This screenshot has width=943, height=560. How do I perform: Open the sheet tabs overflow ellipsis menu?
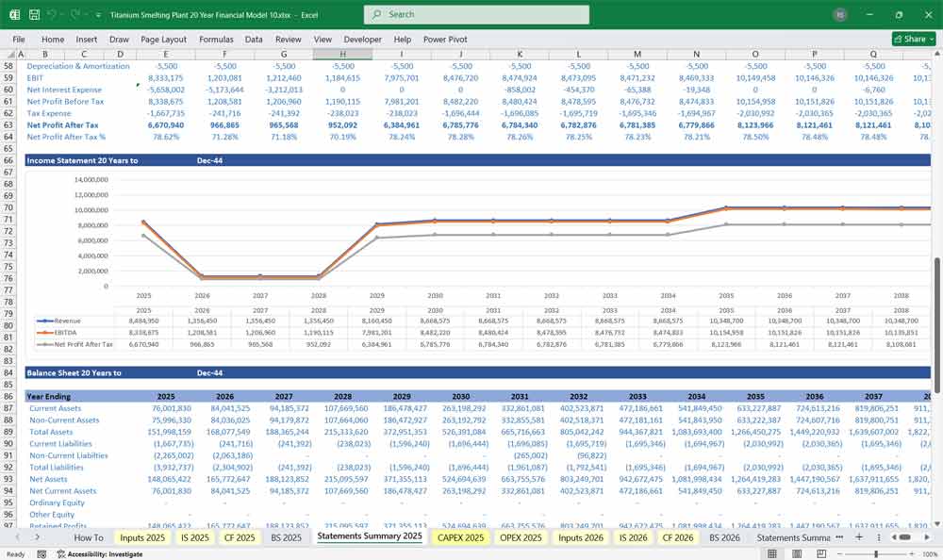coord(837,537)
